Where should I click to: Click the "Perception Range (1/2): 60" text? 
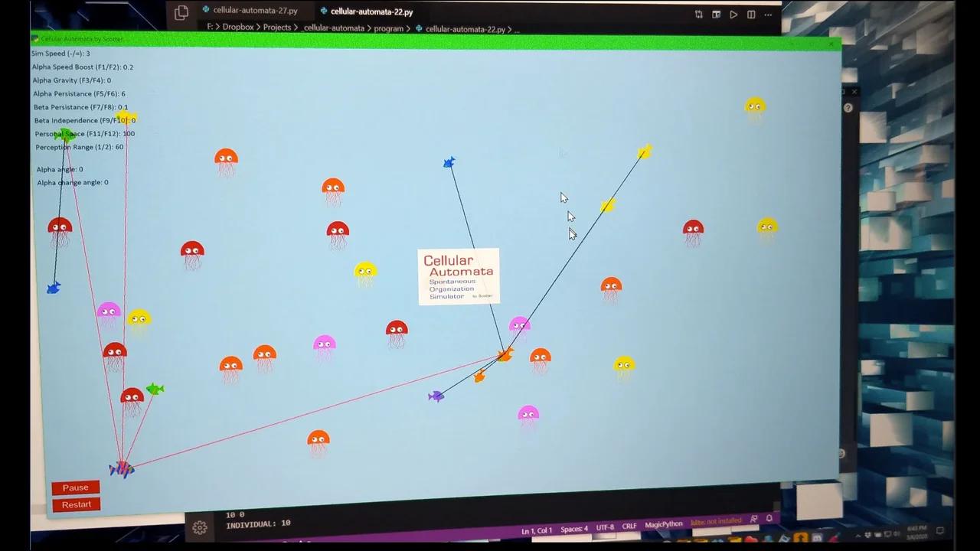coord(80,147)
